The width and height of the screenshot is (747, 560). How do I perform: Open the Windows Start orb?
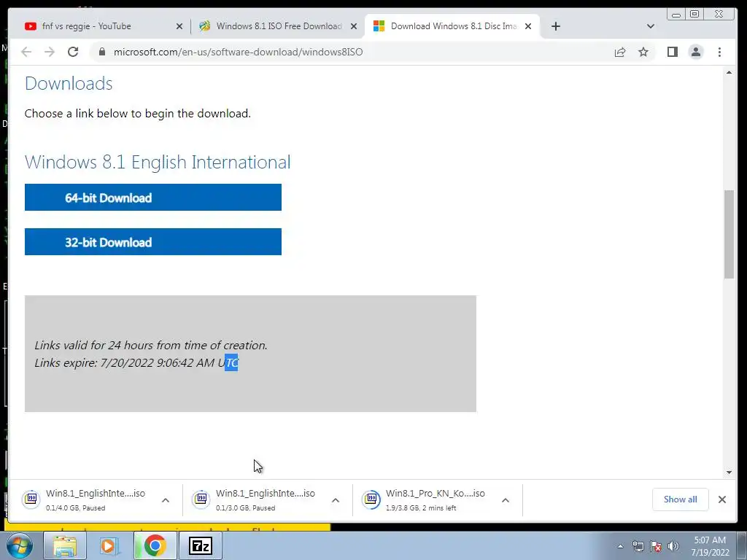[x=19, y=545]
